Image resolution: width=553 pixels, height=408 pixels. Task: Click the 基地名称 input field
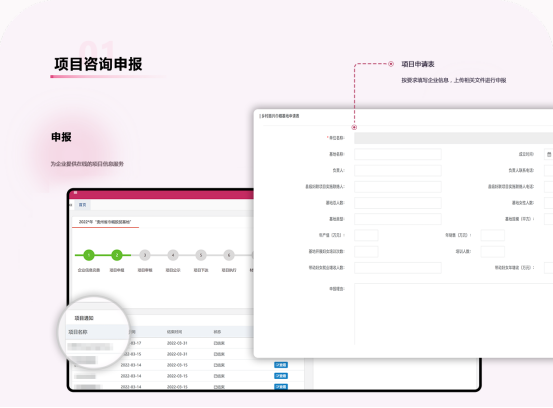tap(398, 154)
